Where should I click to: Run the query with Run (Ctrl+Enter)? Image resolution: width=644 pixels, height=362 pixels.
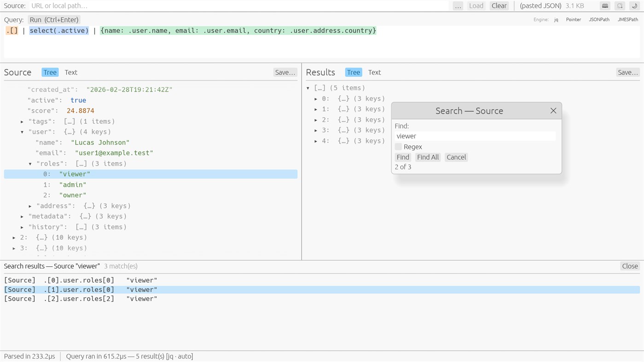click(x=54, y=20)
